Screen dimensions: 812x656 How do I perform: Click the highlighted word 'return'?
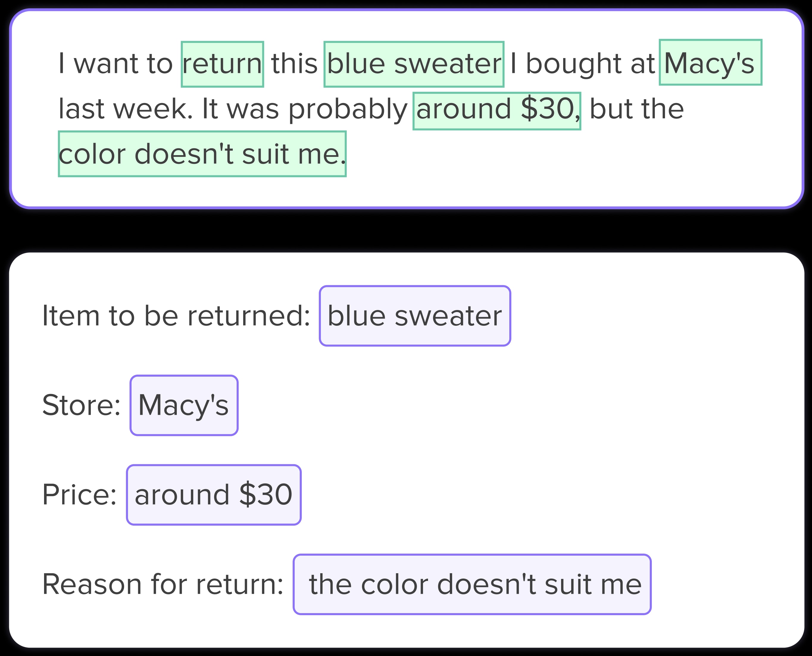222,64
